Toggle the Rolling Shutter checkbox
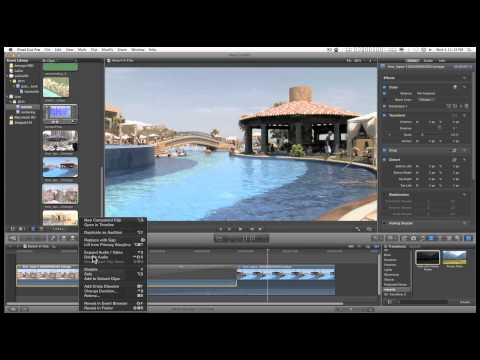480x360 pixels. pos(385,223)
